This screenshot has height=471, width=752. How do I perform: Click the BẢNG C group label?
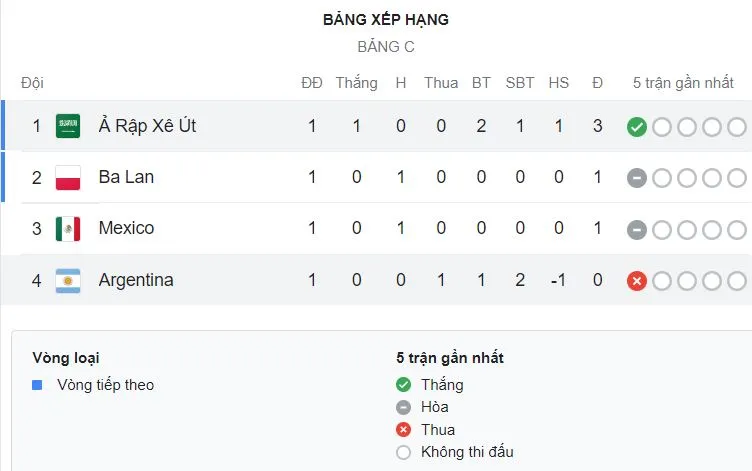386,47
